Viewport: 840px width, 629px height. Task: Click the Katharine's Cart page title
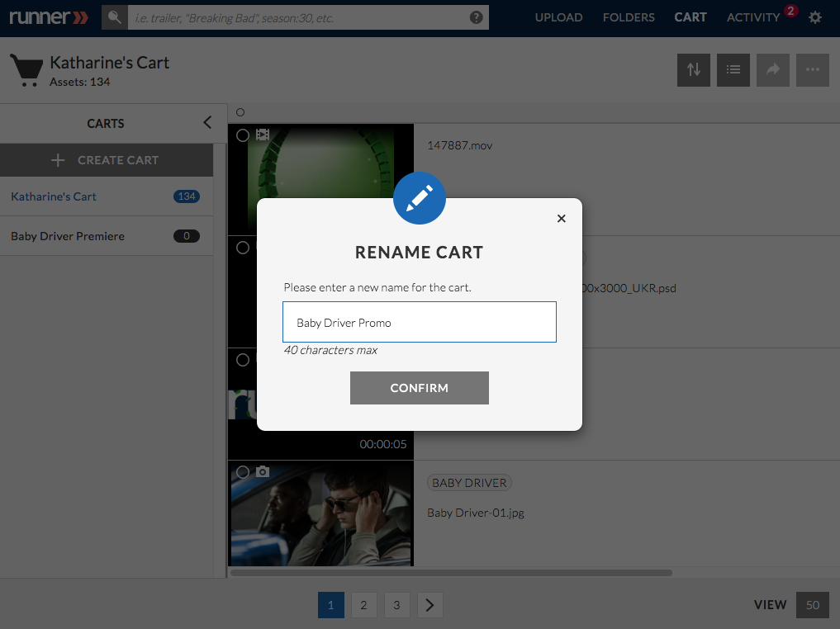click(110, 63)
